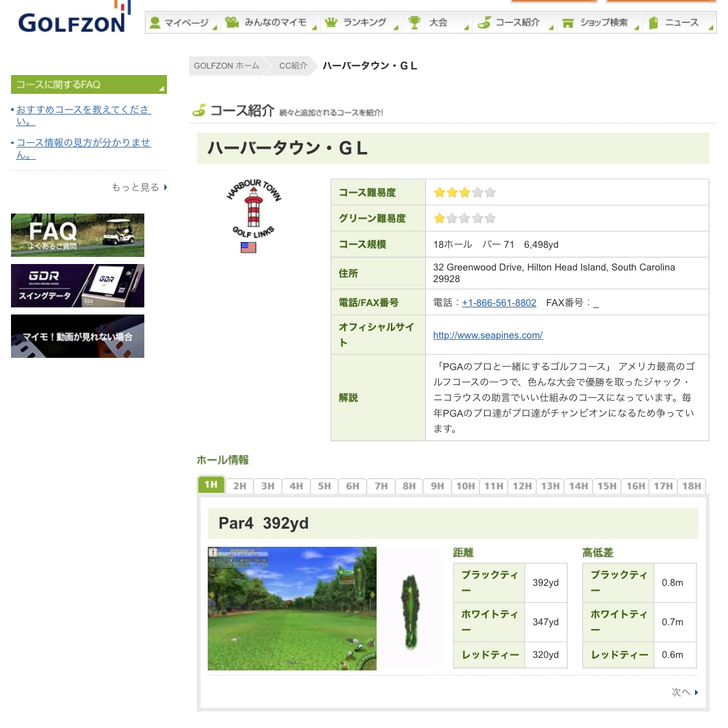Select the 5H hole tab
Screen dimensions: 728x728
[325, 485]
